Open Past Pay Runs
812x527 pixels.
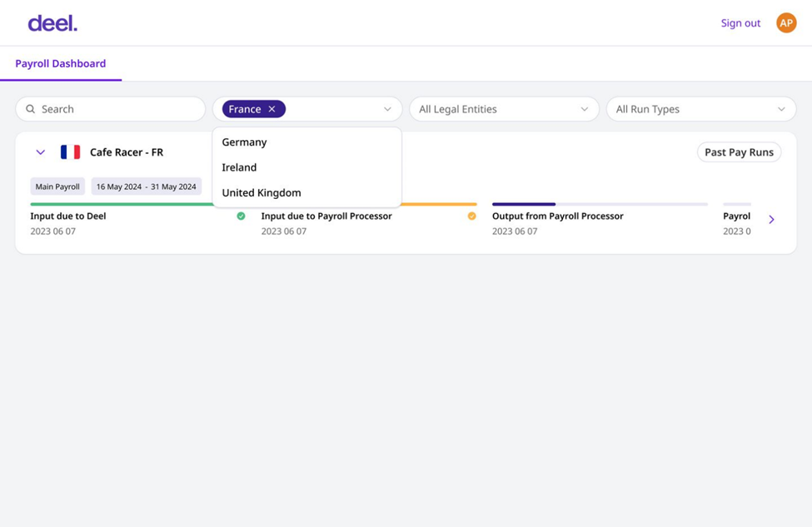click(x=739, y=152)
